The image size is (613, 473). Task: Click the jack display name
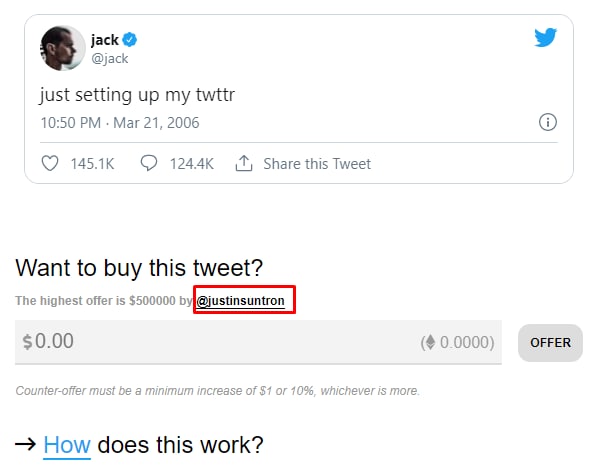[x=104, y=40]
